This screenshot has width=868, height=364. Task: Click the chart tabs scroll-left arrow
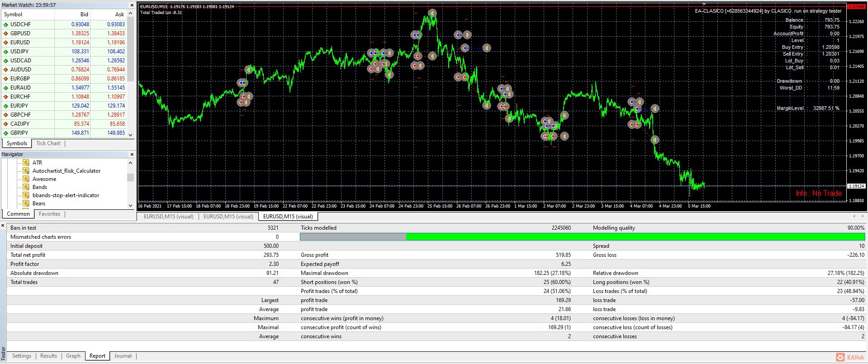[854, 216]
